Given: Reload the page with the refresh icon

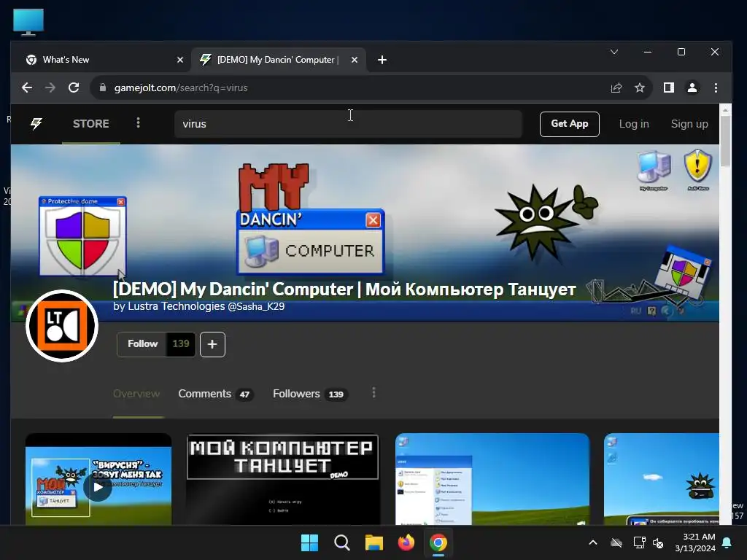Looking at the screenshot, I should 74,87.
